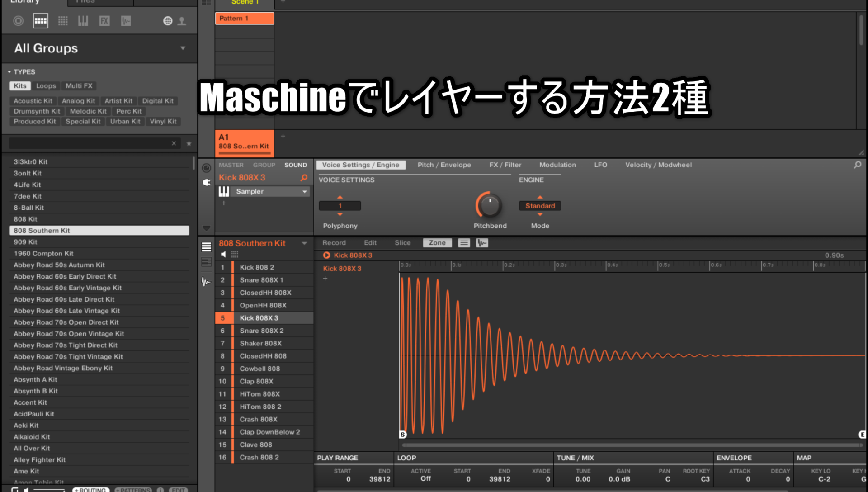868x492 pixels.
Task: Select the Groups browser icon
Action: tap(40, 21)
